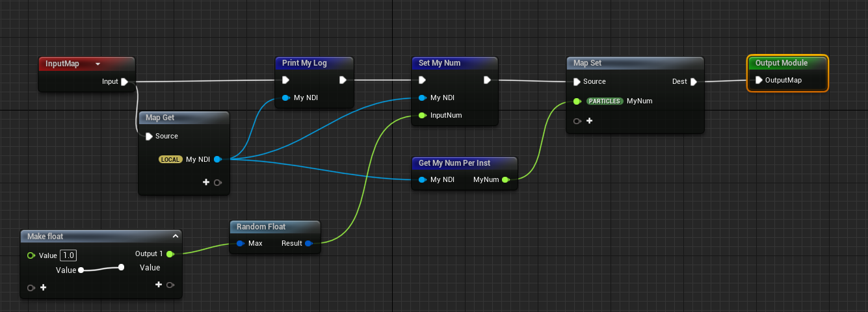Image resolution: width=868 pixels, height=312 pixels.
Task: Click the Dest output pin on Map Set
Action: tap(693, 82)
